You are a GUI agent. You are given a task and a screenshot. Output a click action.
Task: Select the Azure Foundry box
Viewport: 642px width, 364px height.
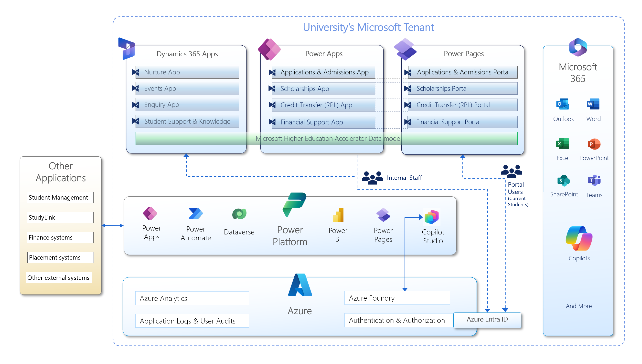(397, 298)
